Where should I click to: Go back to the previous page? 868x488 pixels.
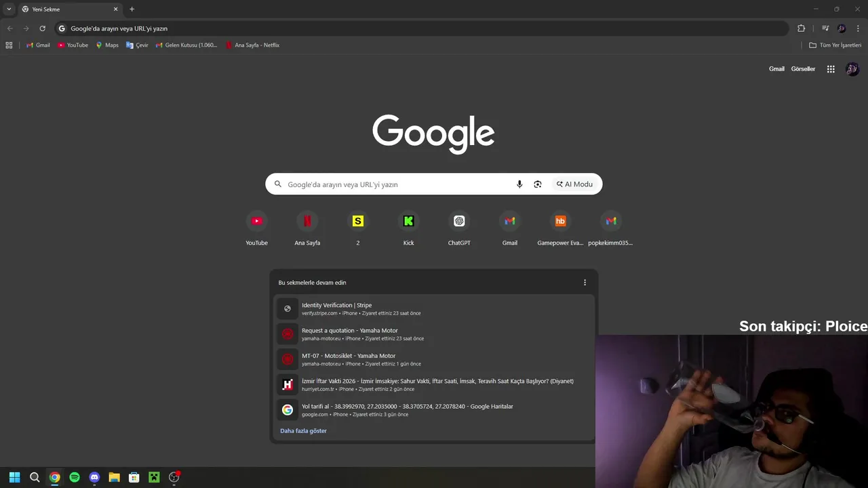(x=9, y=28)
